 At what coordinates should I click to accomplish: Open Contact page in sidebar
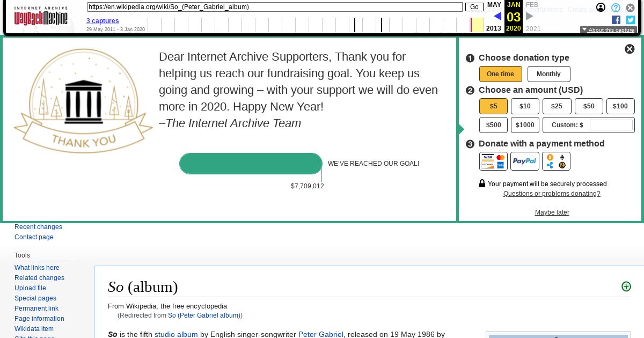click(x=34, y=237)
